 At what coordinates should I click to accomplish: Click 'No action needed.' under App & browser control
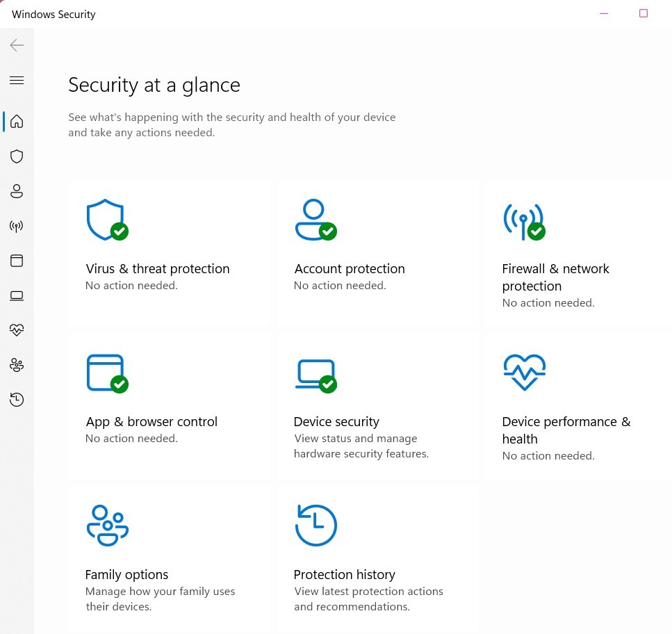[131, 439]
